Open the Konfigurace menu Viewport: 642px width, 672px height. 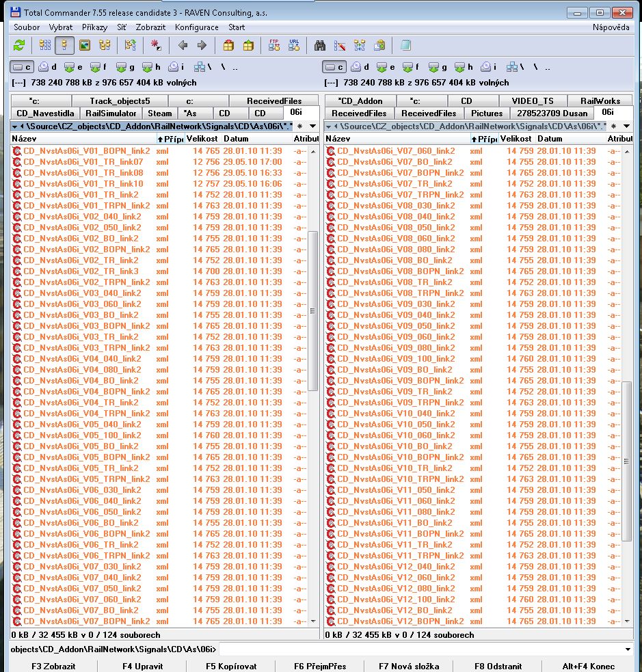coord(197,27)
